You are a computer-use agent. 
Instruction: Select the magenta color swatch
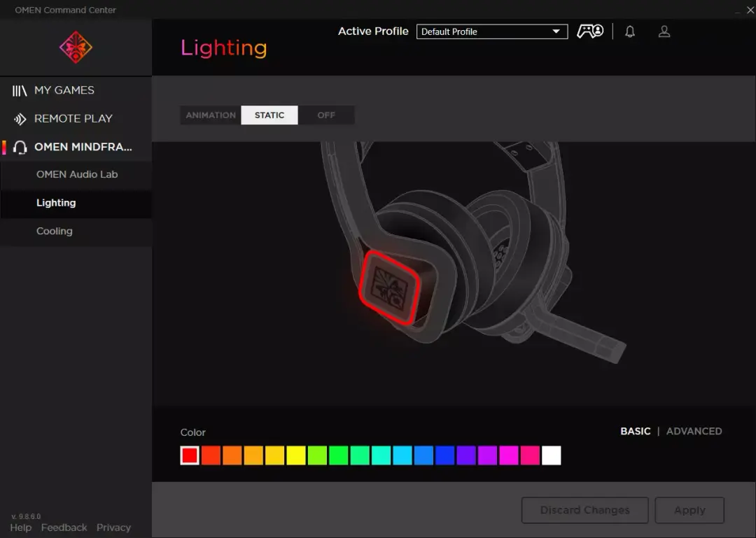point(509,455)
